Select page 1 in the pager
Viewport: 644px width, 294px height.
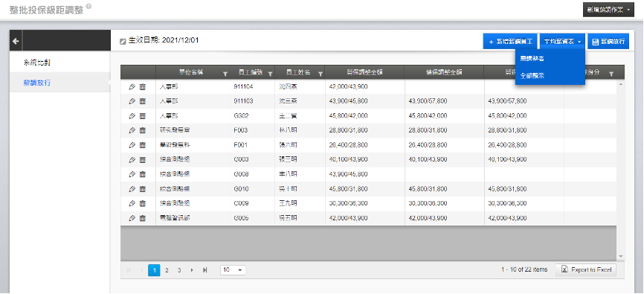point(154,270)
